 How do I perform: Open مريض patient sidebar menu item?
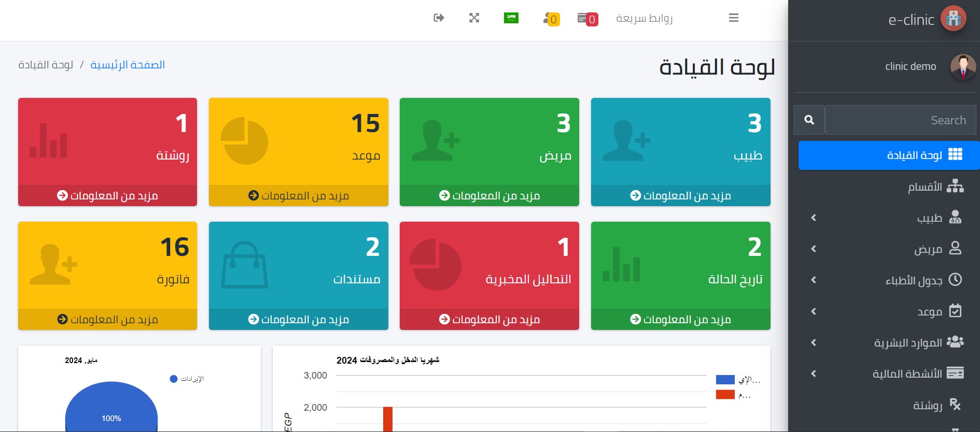(x=889, y=249)
